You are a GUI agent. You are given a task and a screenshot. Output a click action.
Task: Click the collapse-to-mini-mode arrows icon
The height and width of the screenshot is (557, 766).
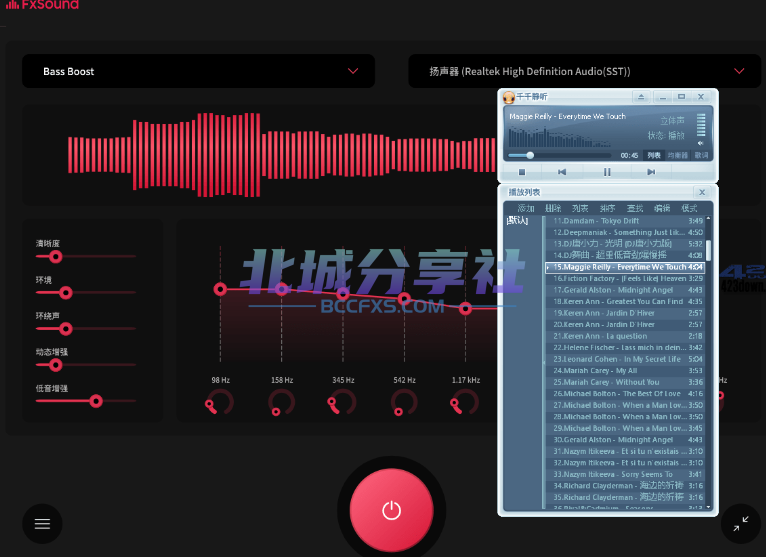740,522
